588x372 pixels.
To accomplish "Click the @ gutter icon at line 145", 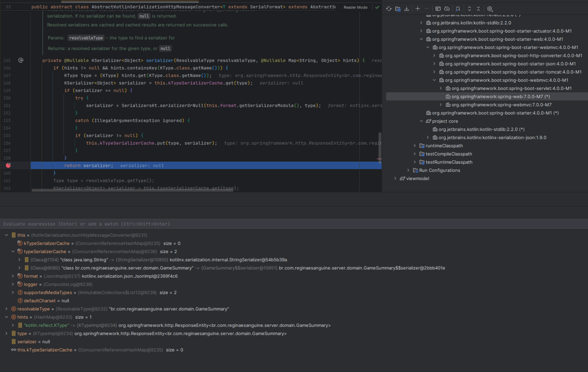I will [x=21, y=60].
